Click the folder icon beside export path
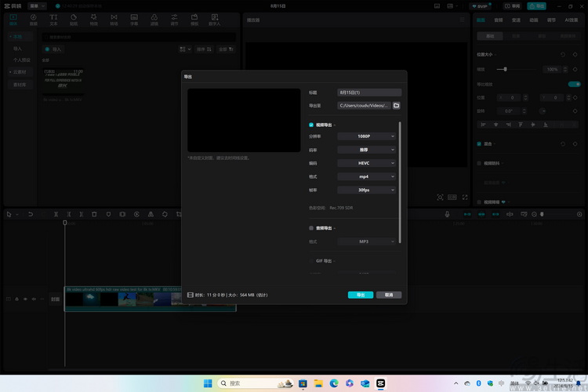588x392 pixels. pos(396,105)
